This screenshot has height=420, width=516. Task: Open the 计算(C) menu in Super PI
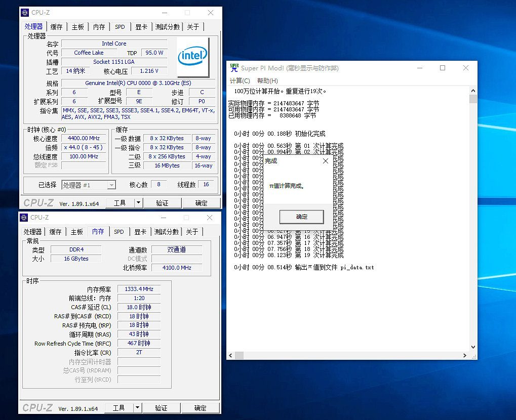point(240,80)
